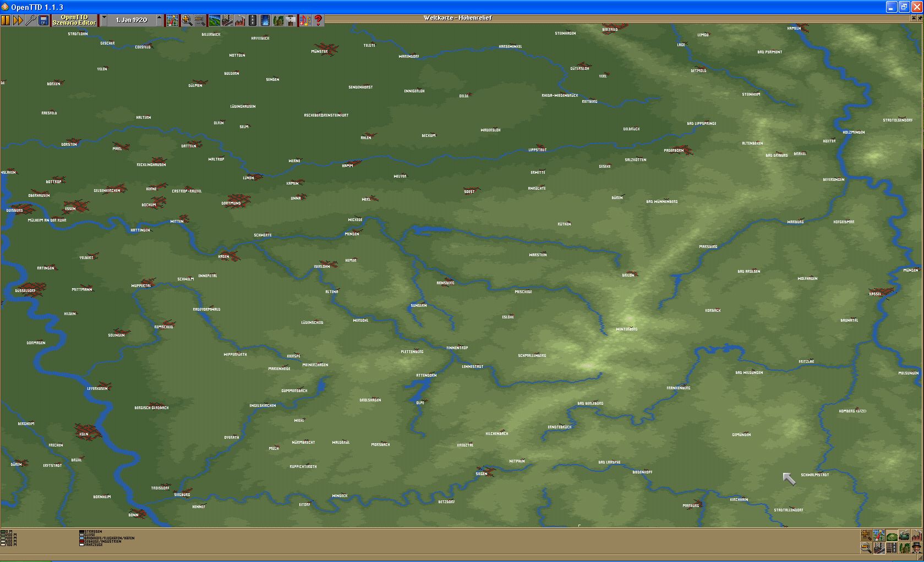Open the plant trees tool
The height and width of the screenshot is (562, 924).
point(278,20)
